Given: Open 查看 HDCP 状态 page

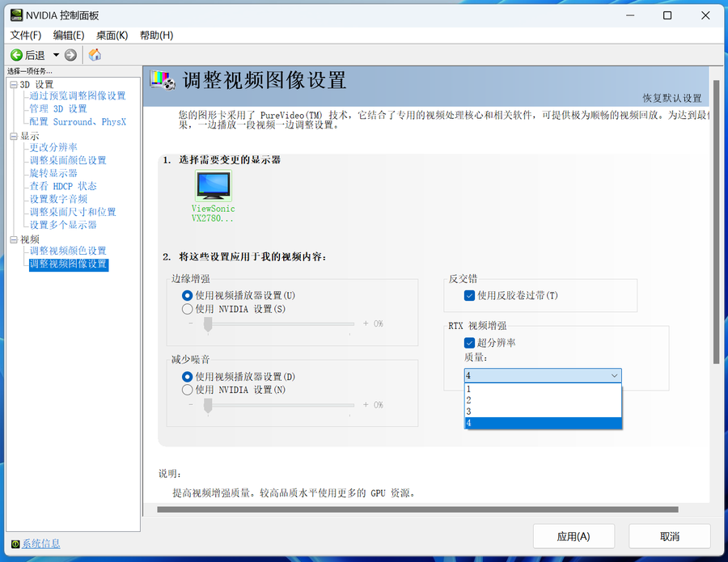Looking at the screenshot, I should pos(63,186).
